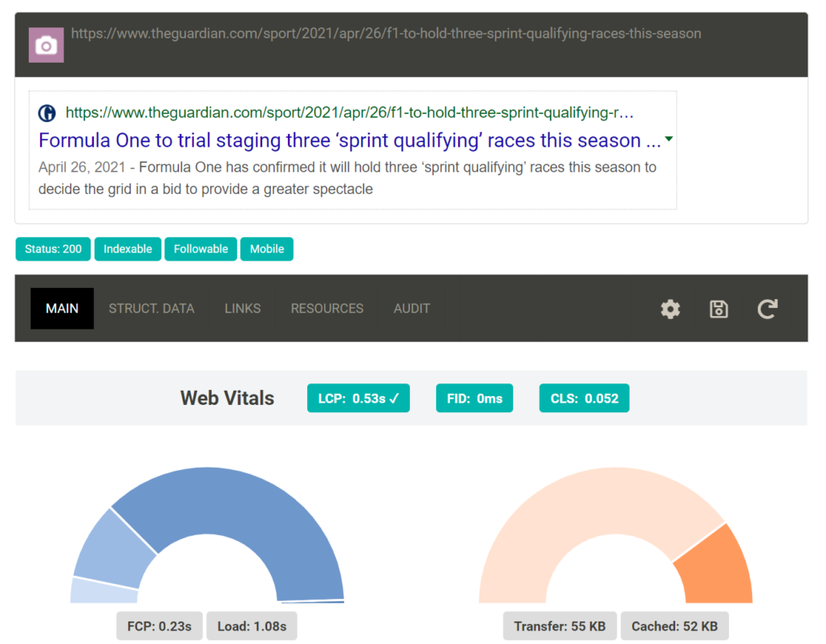Screen dimensions: 826x644
Task: Open the STRUCT. DATA tab
Action: (152, 309)
